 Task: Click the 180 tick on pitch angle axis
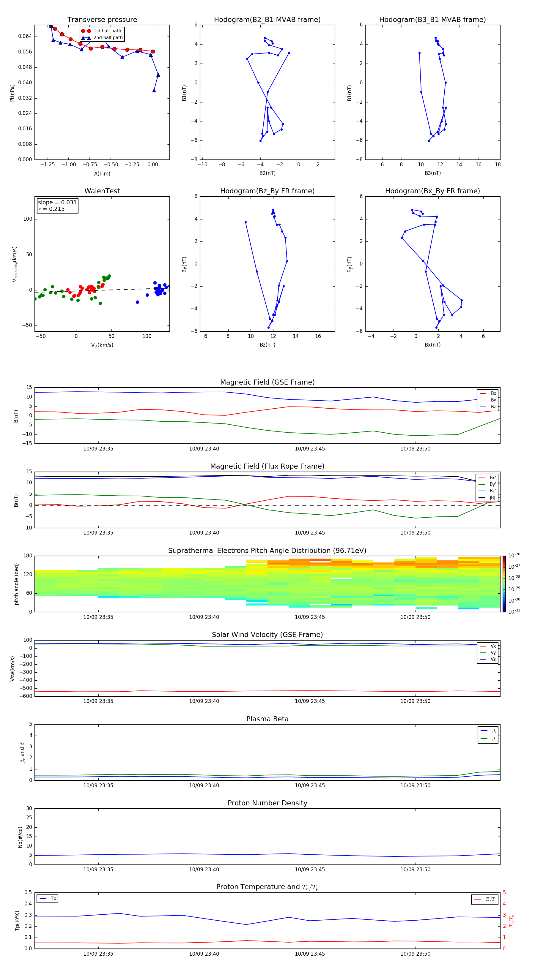pos(28,556)
